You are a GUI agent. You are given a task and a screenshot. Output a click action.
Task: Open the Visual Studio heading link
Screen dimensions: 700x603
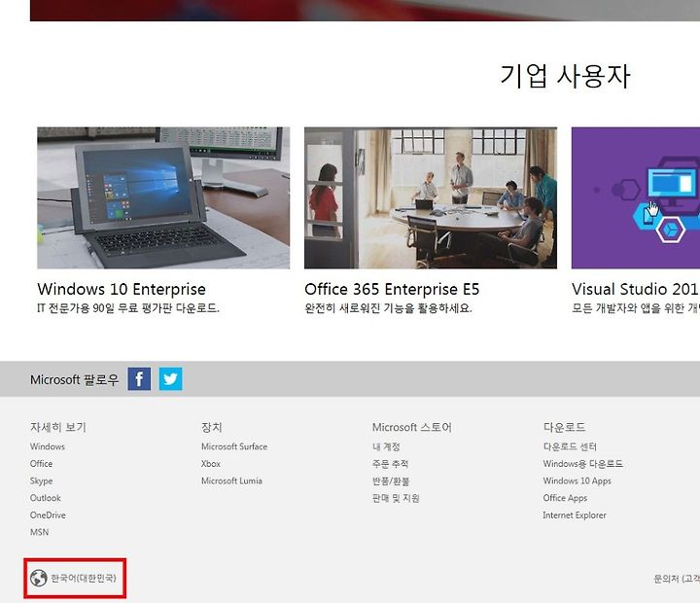point(636,289)
